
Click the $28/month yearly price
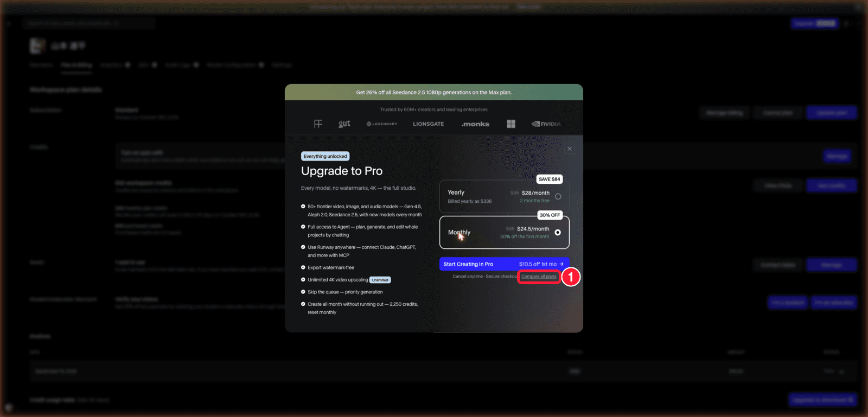pyautogui.click(x=535, y=193)
